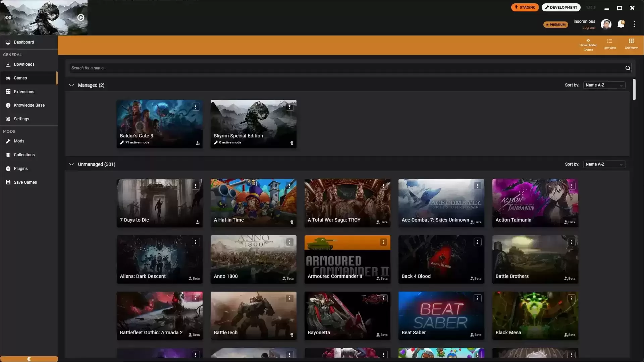Toggle Show Hidden Games

pos(588,45)
